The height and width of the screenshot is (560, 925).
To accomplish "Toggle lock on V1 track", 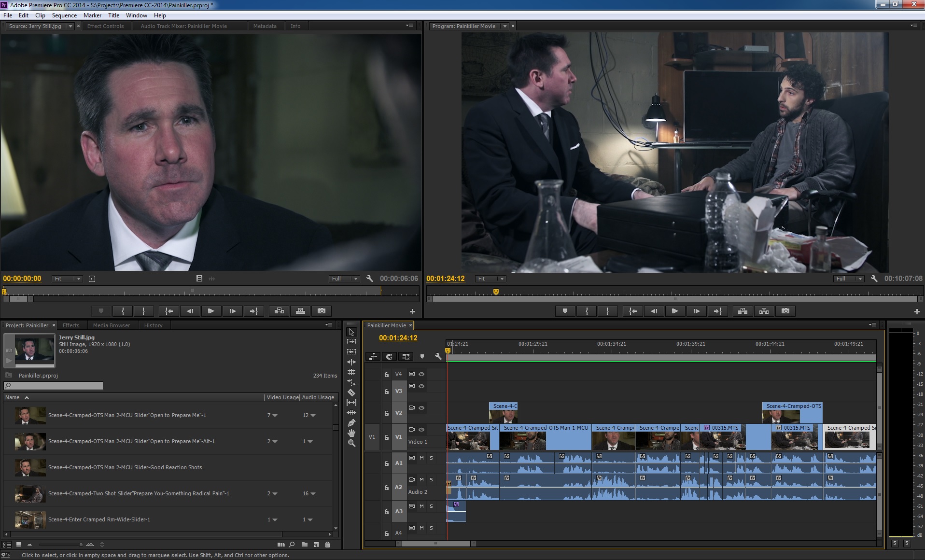I will click(x=386, y=437).
